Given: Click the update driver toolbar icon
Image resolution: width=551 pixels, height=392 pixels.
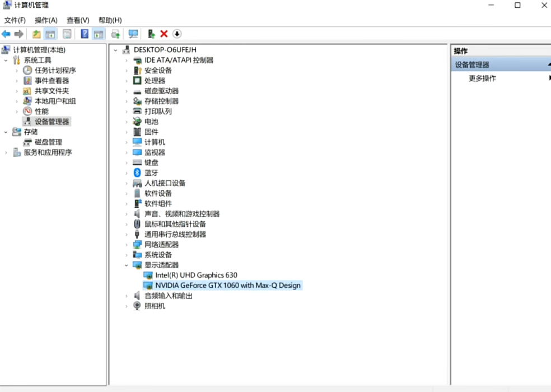Looking at the screenshot, I should click(151, 34).
